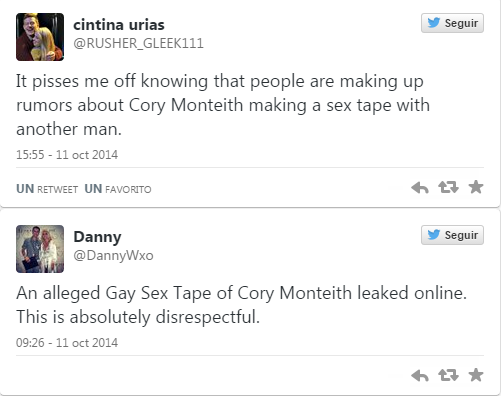Image resolution: width=501 pixels, height=396 pixels.
Task: Select the tweet text about rumors
Action: (223, 105)
